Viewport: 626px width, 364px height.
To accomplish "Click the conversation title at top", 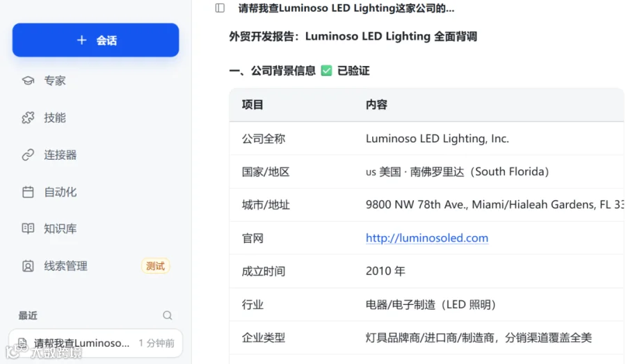I will click(346, 8).
